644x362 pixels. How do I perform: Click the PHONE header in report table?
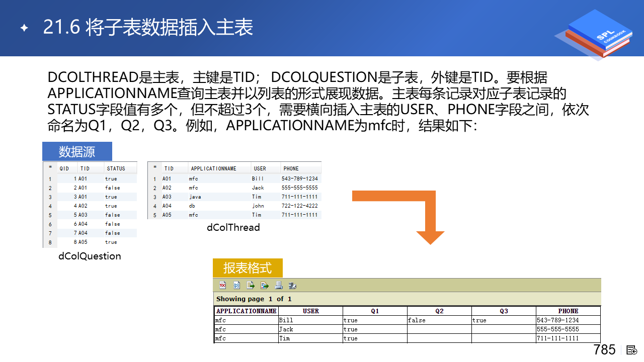pos(568,311)
